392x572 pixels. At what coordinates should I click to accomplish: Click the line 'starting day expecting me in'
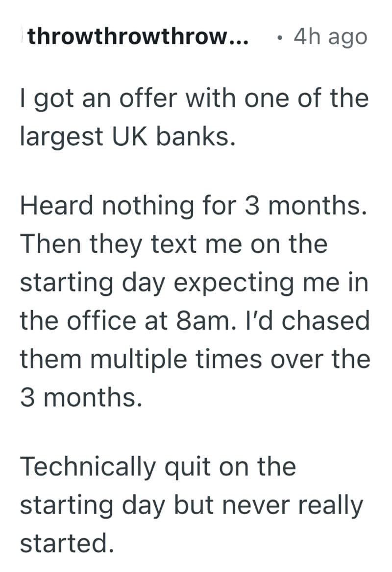click(194, 282)
